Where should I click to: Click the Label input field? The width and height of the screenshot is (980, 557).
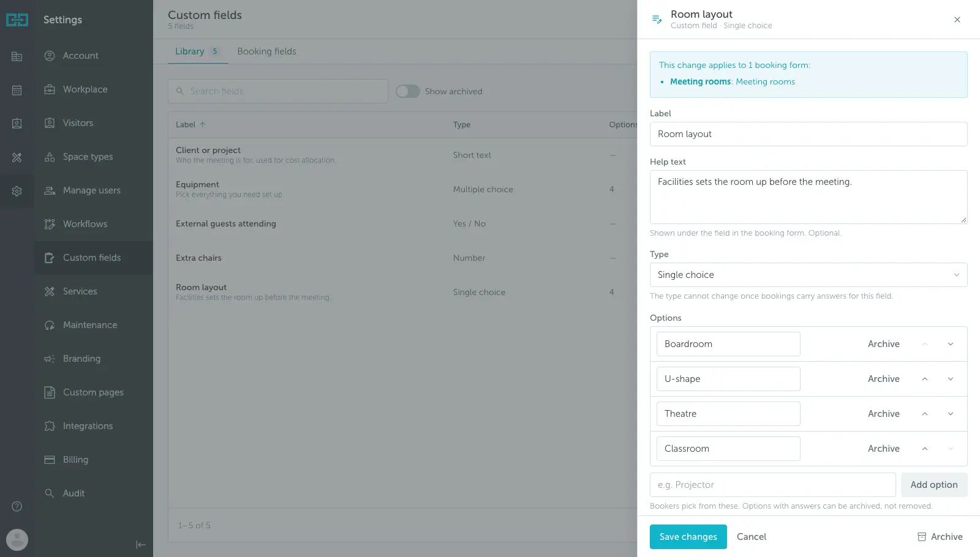[809, 134]
